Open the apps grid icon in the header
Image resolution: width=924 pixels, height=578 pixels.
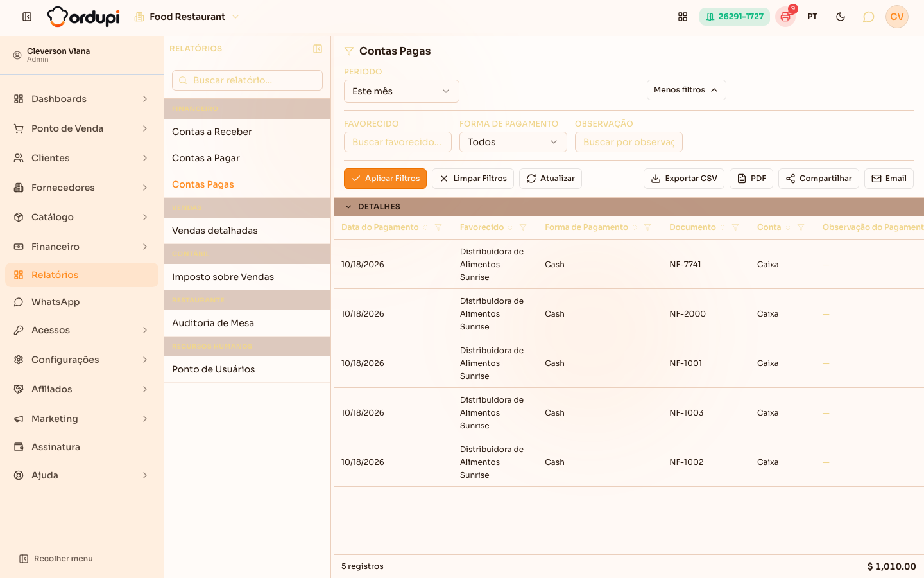click(x=683, y=17)
